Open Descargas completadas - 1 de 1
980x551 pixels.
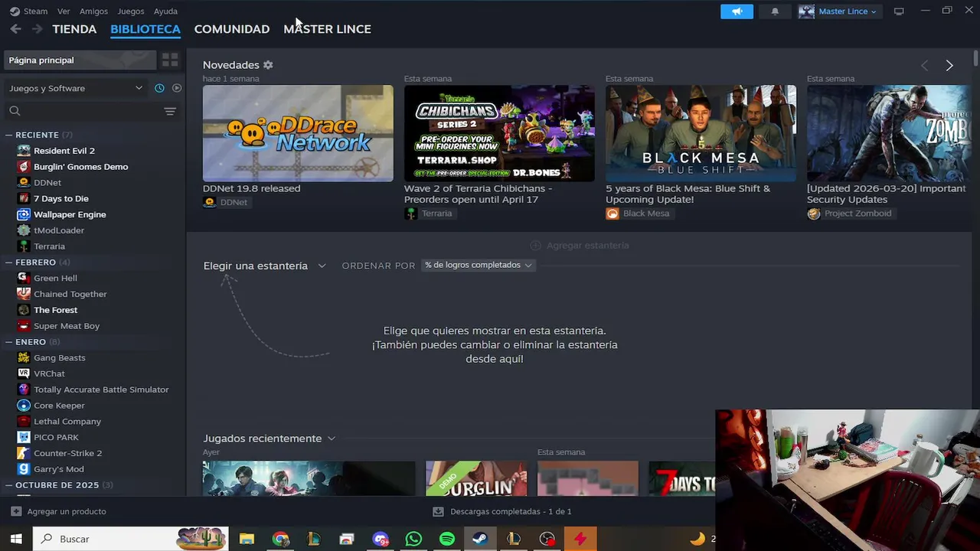[502, 511]
